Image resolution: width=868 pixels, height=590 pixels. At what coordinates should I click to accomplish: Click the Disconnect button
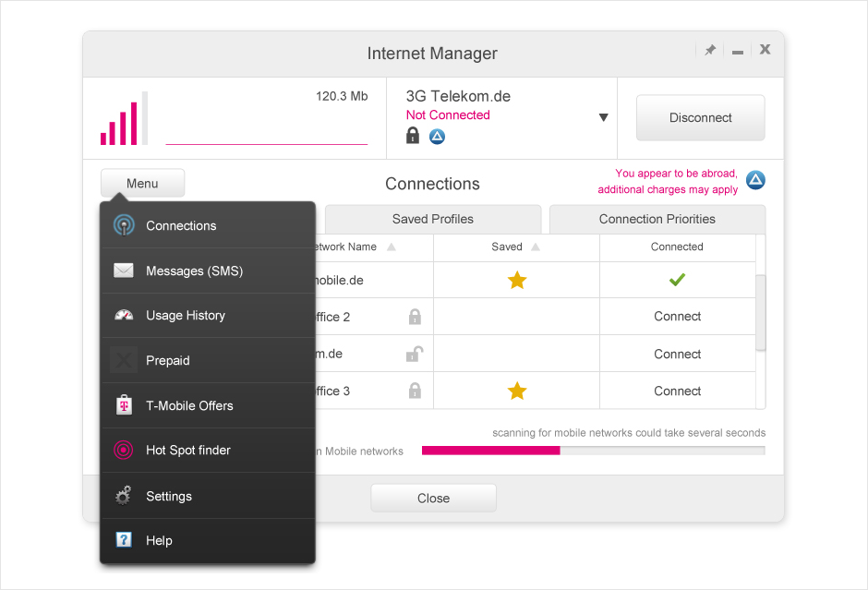point(700,118)
